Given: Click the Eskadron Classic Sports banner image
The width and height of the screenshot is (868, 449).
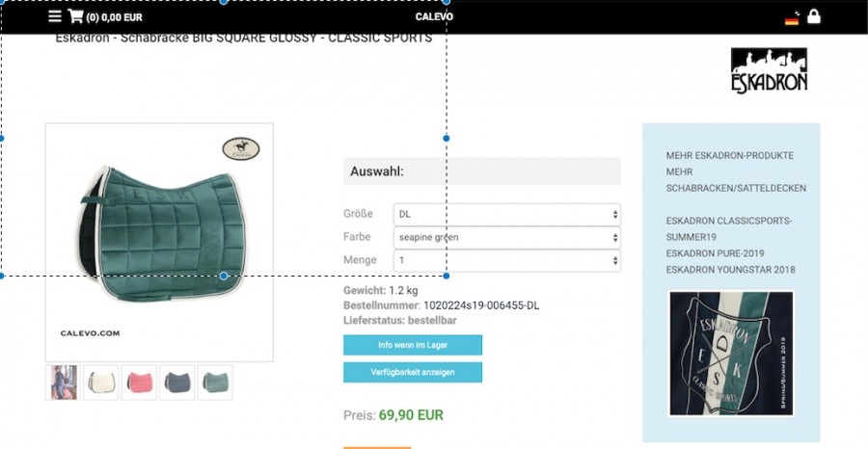Looking at the screenshot, I should click(x=731, y=354).
